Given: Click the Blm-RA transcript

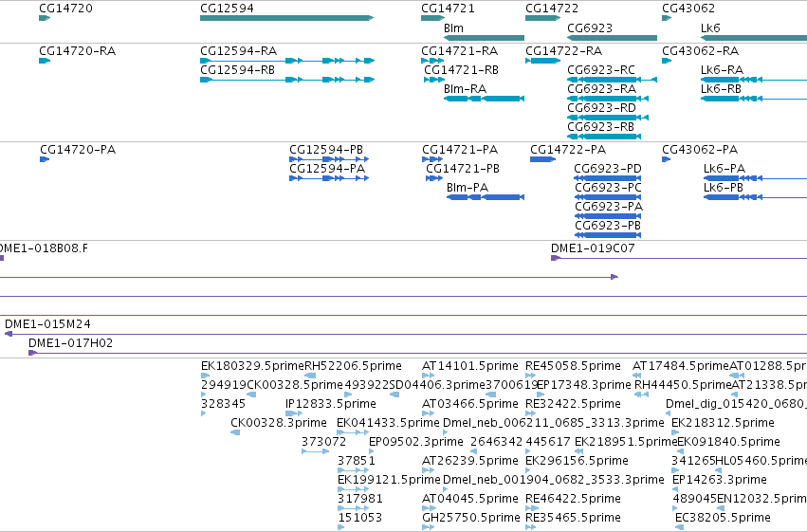Looking at the screenshot, I should pos(484,99).
